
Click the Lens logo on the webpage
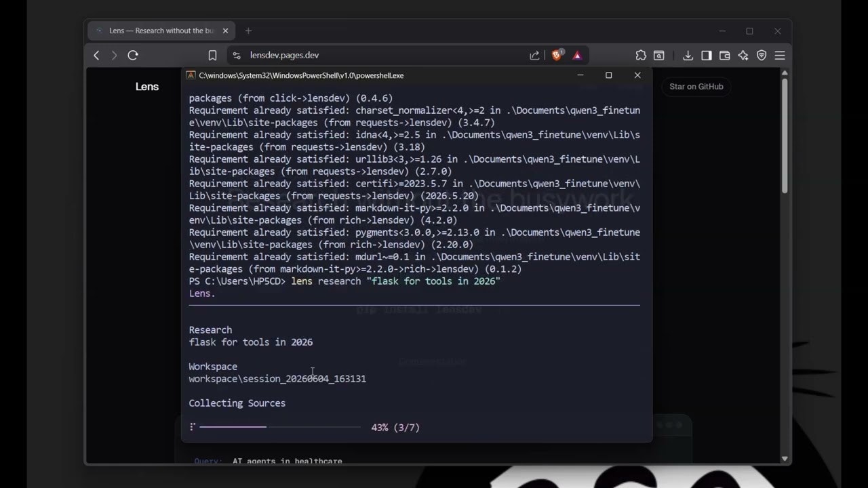[x=147, y=87]
